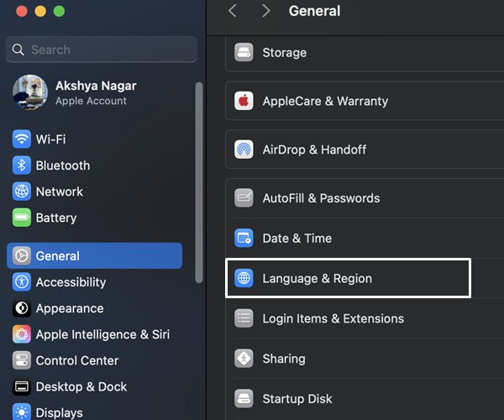The width and height of the screenshot is (504, 420).
Task: Select General label in sidebar
Action: tap(57, 256)
